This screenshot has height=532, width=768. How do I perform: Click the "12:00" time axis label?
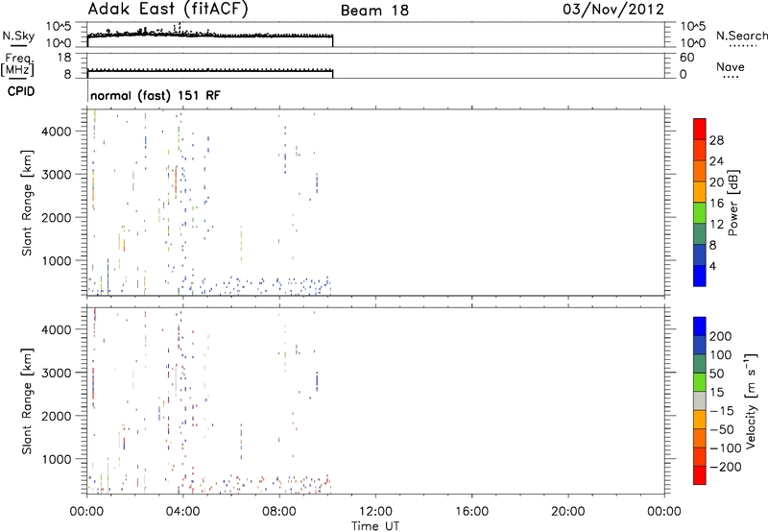[375, 512]
